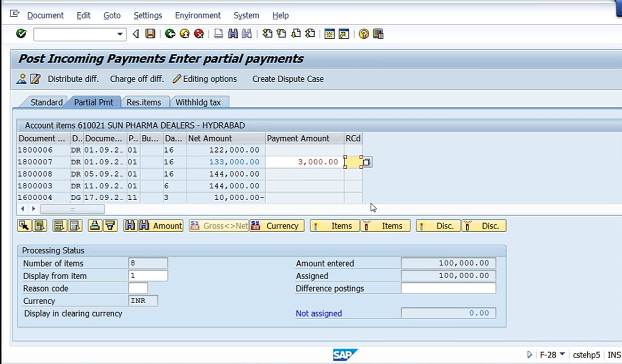Open the SAP menu icon left of Document

point(14,14)
